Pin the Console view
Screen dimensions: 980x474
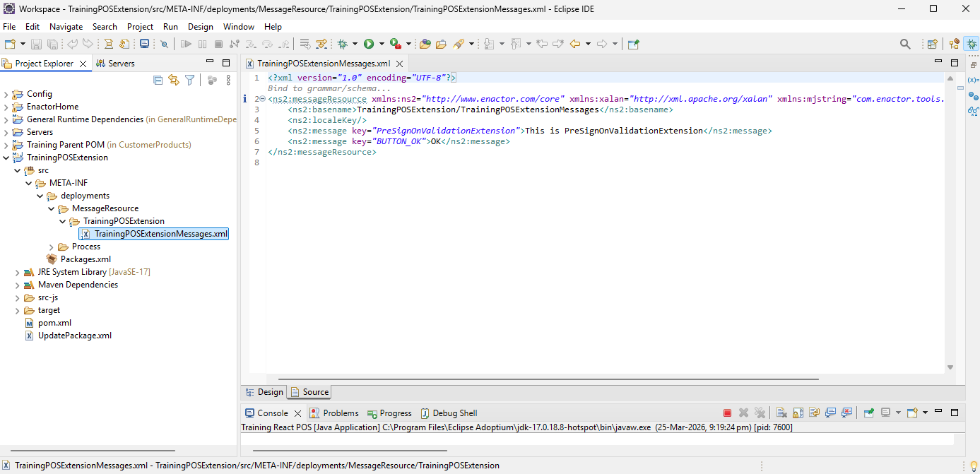point(868,413)
